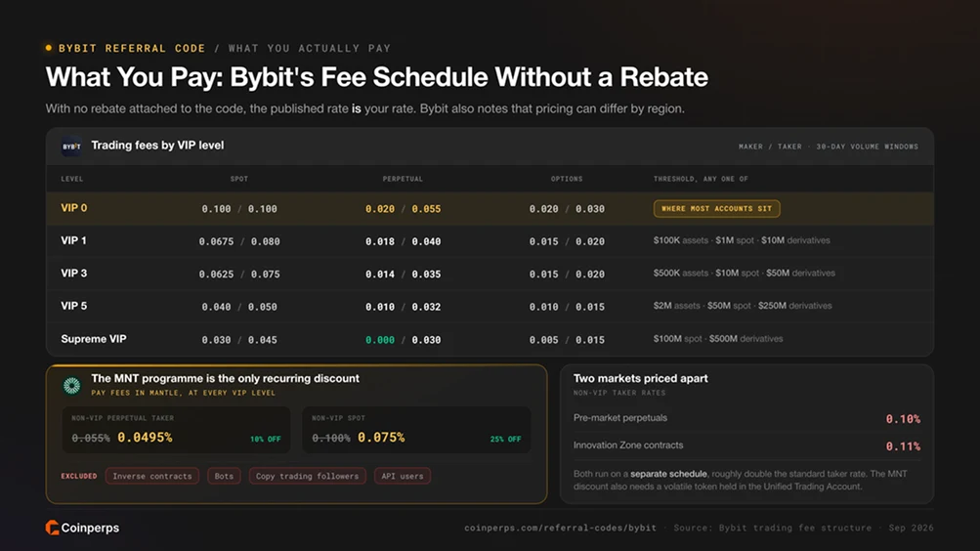The height and width of the screenshot is (551, 980).
Task: Click VIP 0 perpetual fee 0.020 / 0.055
Action: click(404, 209)
